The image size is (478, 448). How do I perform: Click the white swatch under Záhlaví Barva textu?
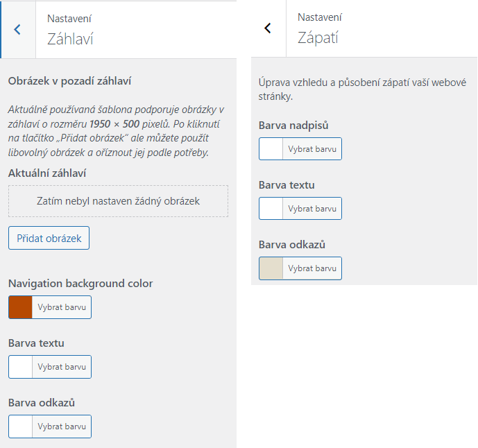[21, 367]
